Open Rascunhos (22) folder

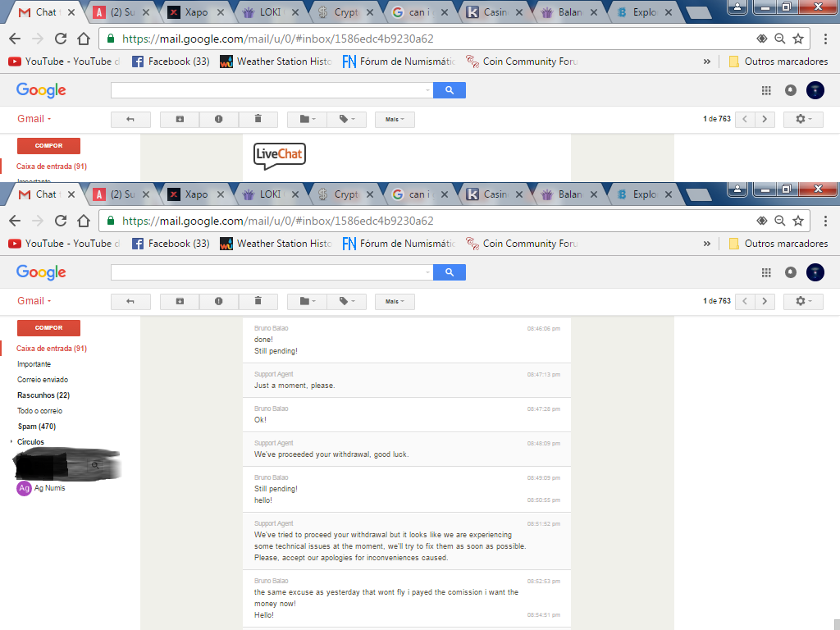43,395
